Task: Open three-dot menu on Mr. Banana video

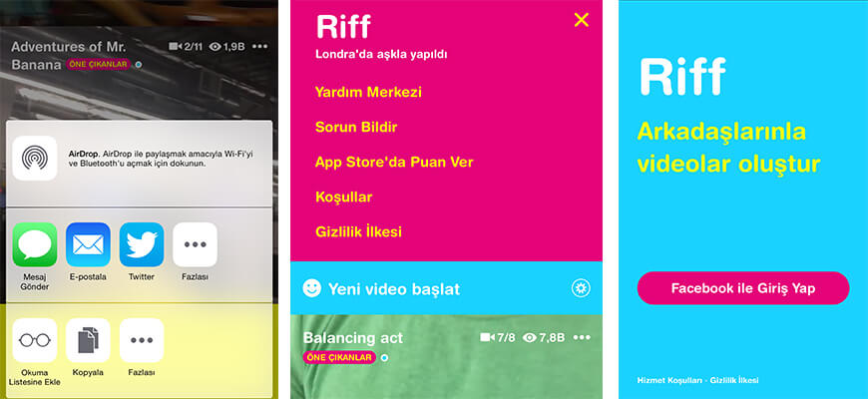Action: click(259, 47)
